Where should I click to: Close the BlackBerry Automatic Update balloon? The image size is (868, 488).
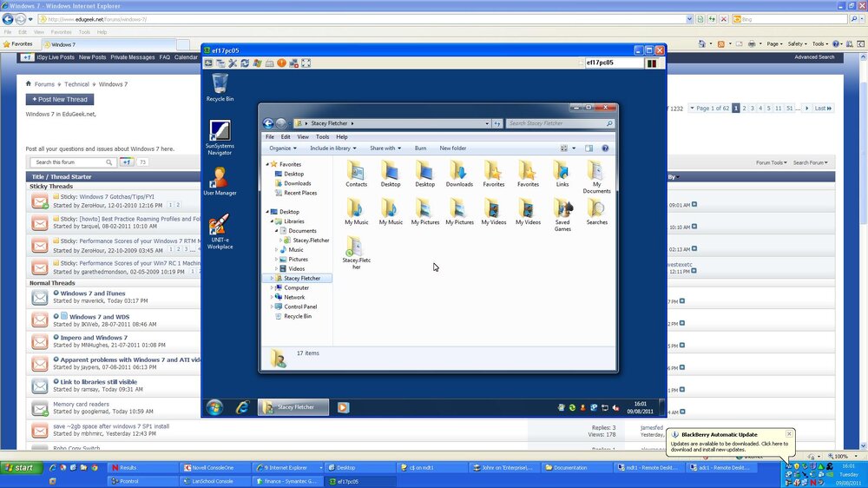[x=789, y=434]
